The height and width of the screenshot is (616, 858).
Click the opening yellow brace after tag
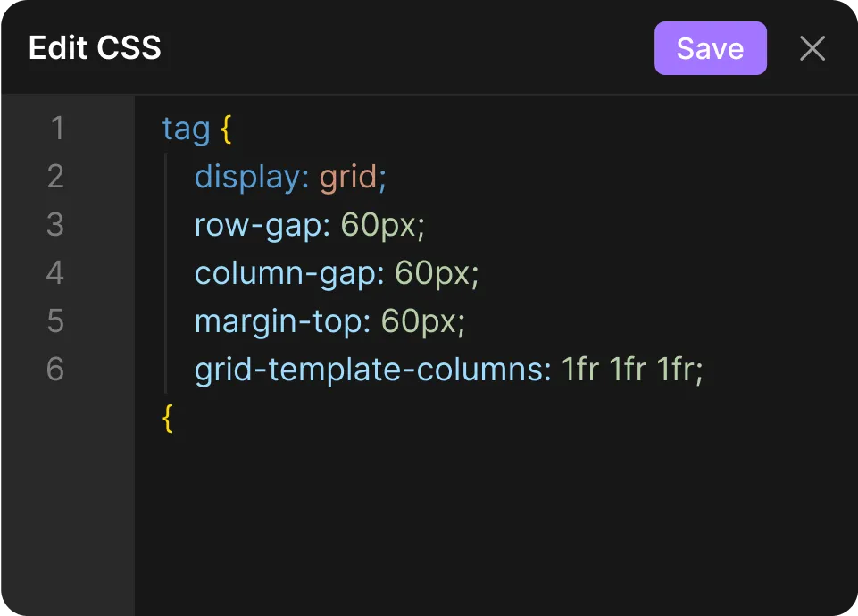click(x=226, y=129)
